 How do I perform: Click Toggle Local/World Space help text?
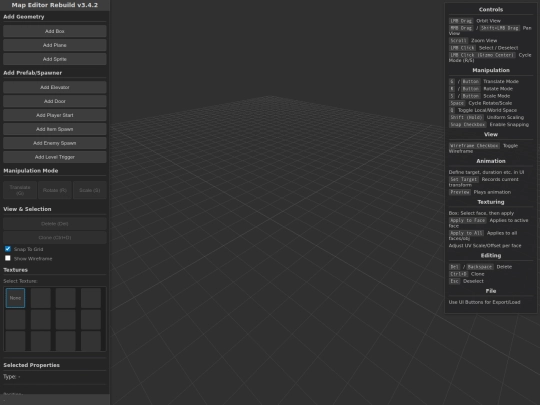pos(487,110)
